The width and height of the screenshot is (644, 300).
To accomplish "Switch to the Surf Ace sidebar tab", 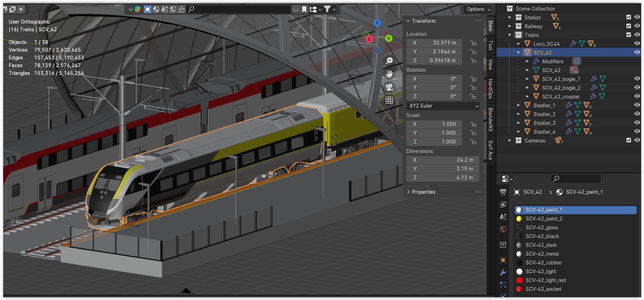I will [x=491, y=150].
